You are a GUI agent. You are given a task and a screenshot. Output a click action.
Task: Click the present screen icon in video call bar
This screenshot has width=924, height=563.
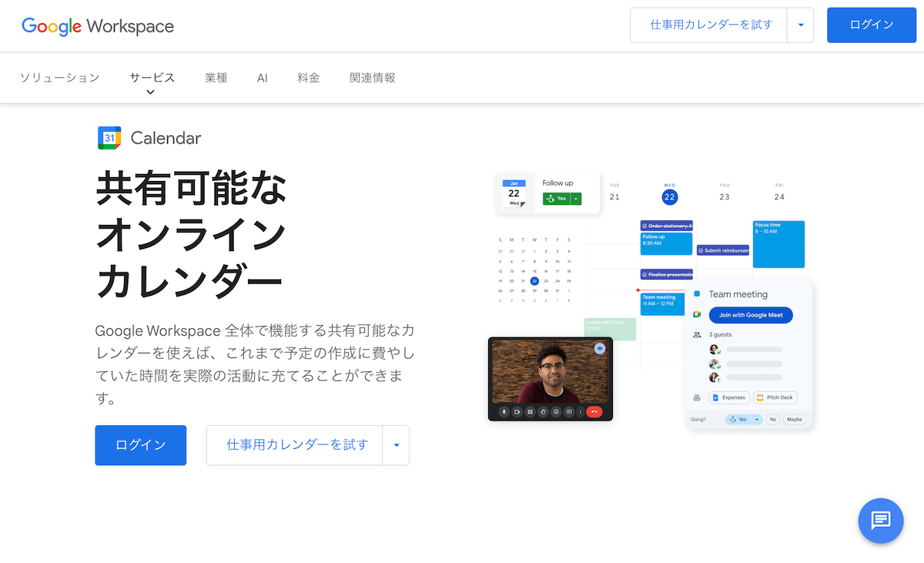(x=569, y=411)
